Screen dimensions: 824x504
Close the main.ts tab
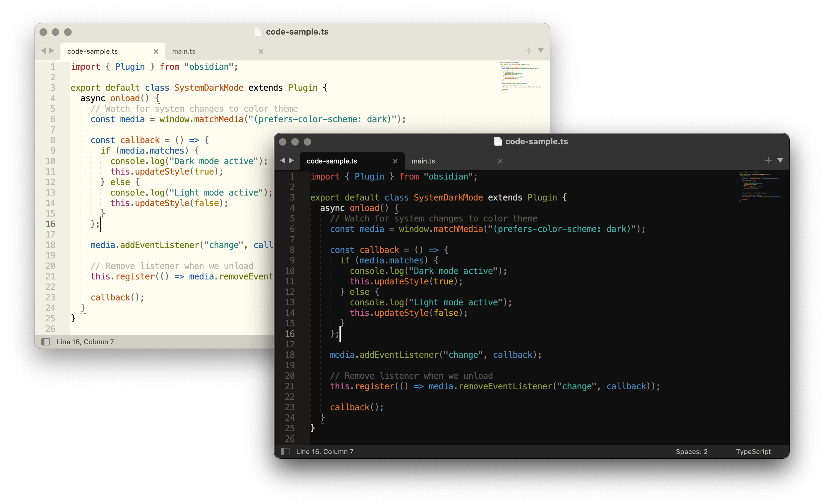coord(500,161)
